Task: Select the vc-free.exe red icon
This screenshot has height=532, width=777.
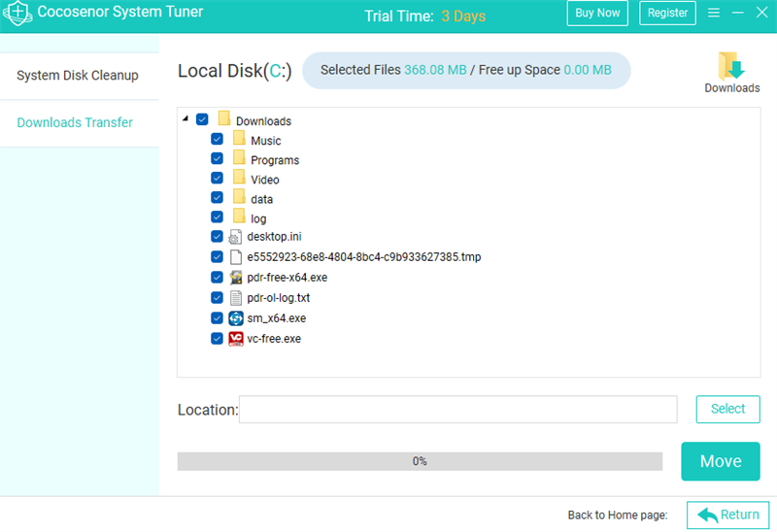Action: pos(236,339)
